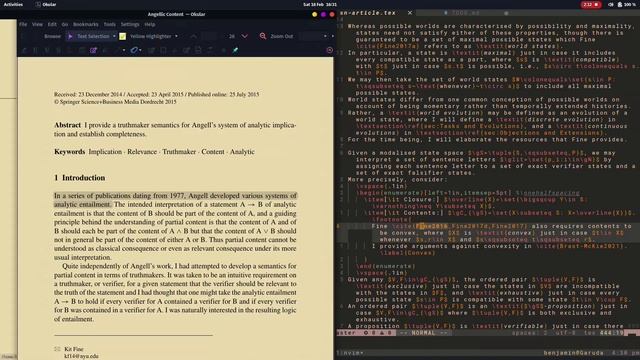640x360 pixels.
Task: Expand the Yellow Highlighter dropdown arrow
Action: (176, 36)
